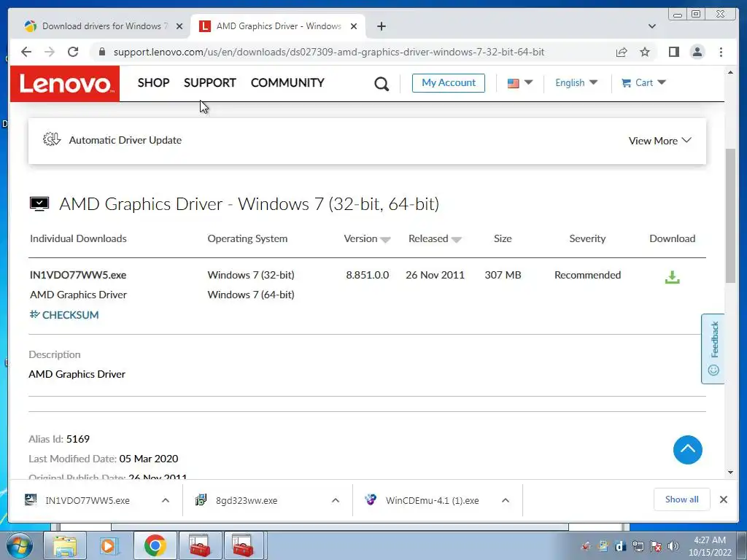Viewport: 747px width, 560px height.
Task: Open the tab search chevron
Action: point(651,26)
